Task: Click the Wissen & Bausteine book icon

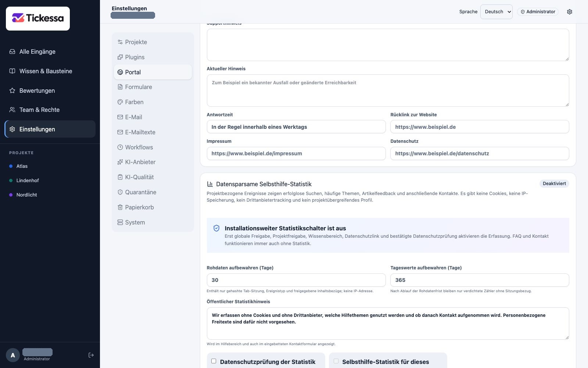Action: pyautogui.click(x=12, y=71)
